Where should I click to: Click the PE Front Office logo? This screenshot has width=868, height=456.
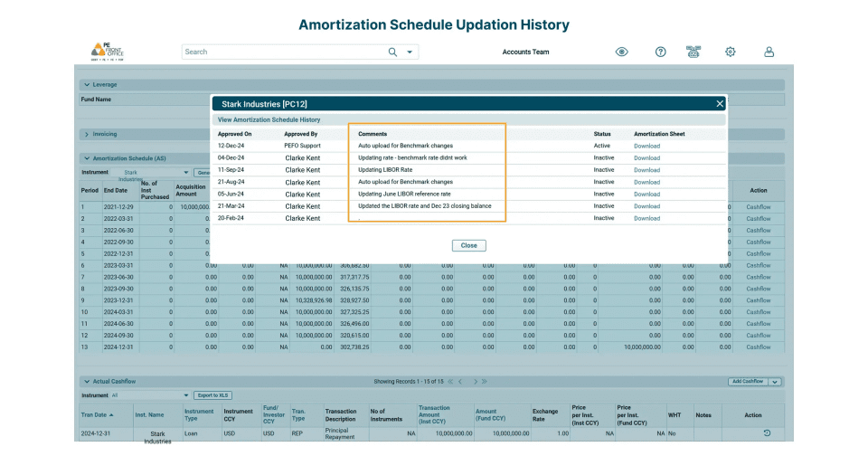point(108,52)
